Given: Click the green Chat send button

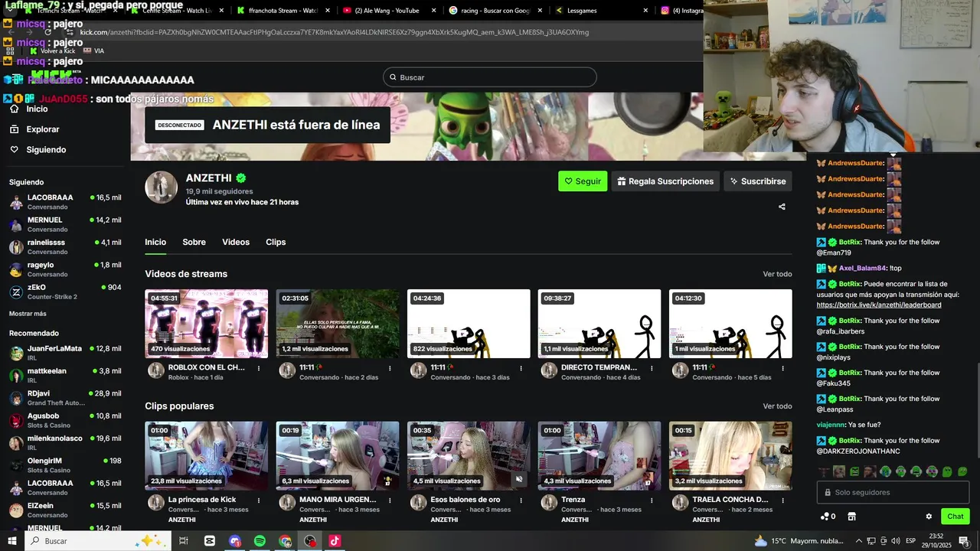Looking at the screenshot, I should [x=955, y=517].
